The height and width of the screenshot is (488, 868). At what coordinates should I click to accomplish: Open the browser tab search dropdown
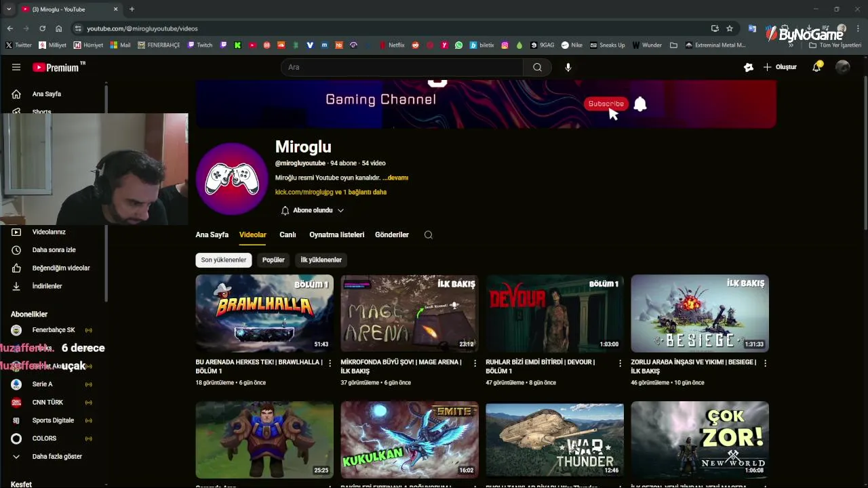tap(9, 9)
